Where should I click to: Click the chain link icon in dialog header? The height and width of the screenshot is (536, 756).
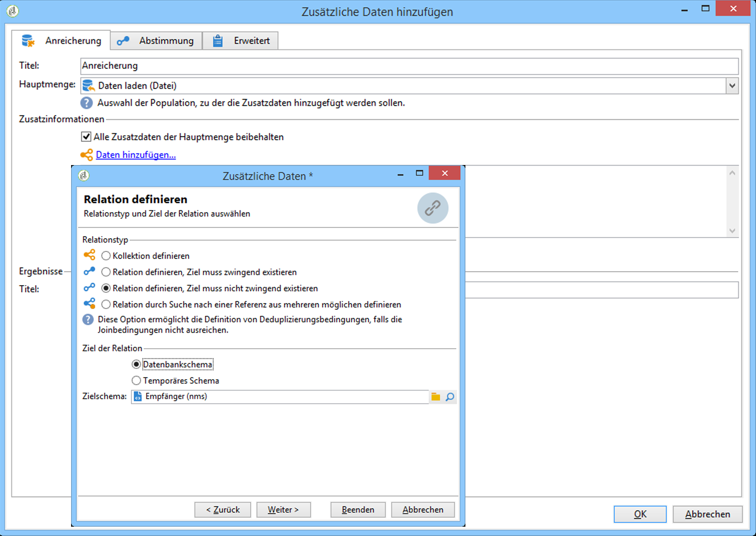pos(432,208)
